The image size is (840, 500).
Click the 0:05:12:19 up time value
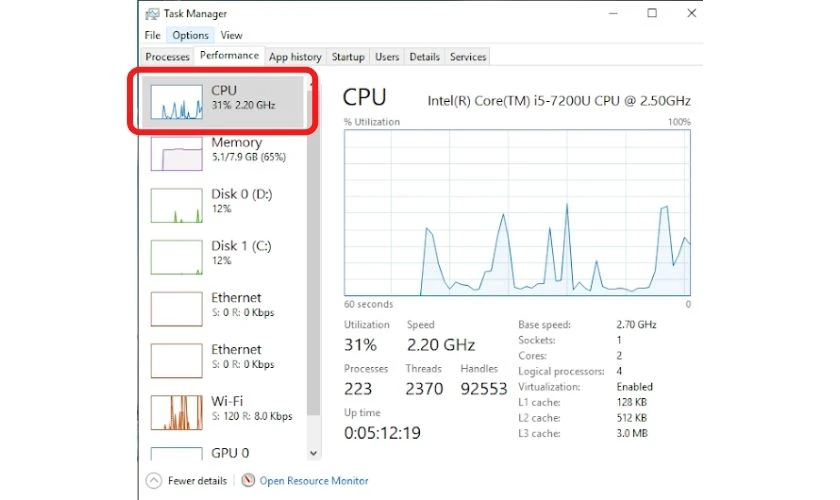[382, 432]
